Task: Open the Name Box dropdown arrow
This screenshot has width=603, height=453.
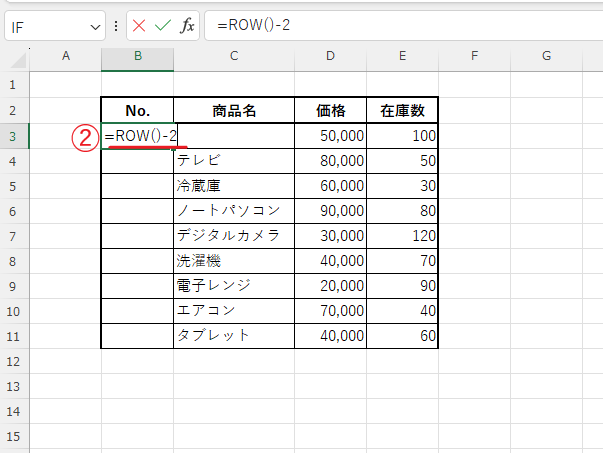Action: (95, 27)
